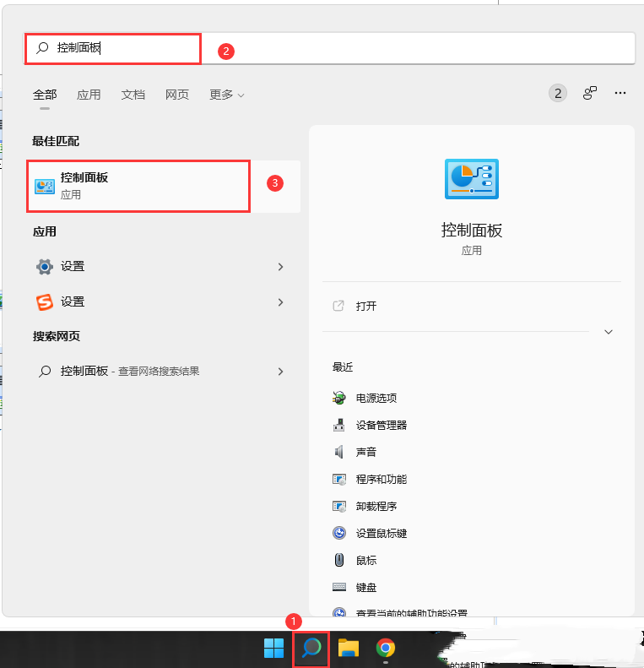Open the Windows Start menu

[273, 648]
